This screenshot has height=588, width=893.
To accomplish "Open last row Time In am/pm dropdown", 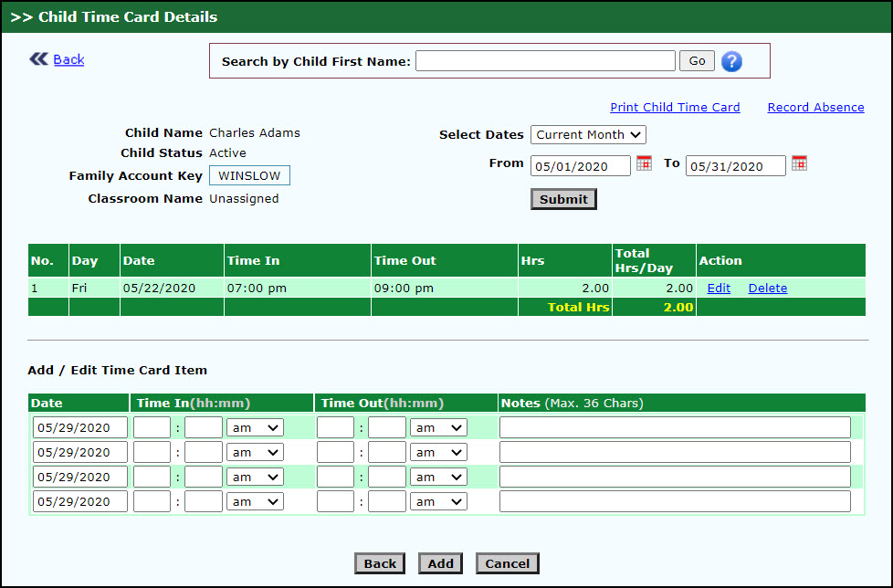I will tap(255, 501).
